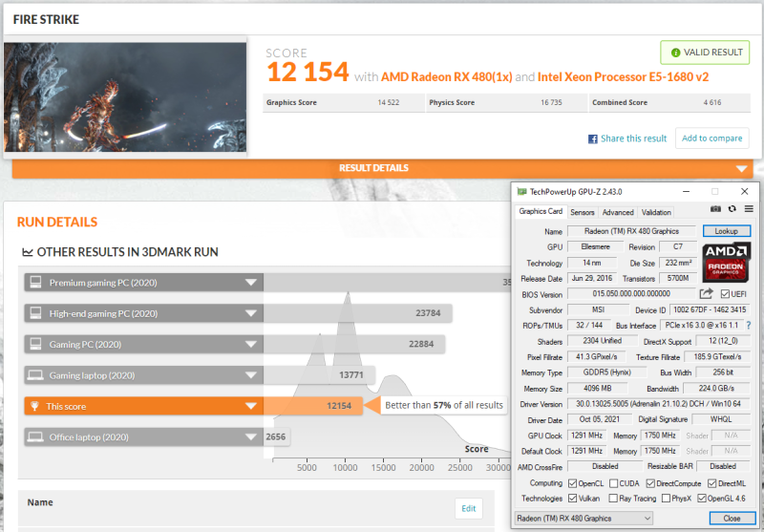Click the GPU-Z app icon in title bar

point(520,191)
